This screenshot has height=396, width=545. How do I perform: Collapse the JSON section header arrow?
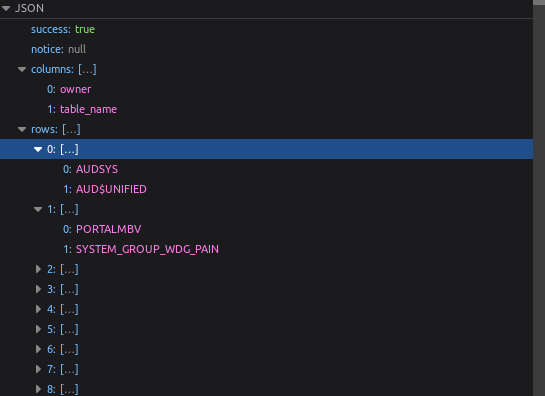pyautogui.click(x=6, y=8)
